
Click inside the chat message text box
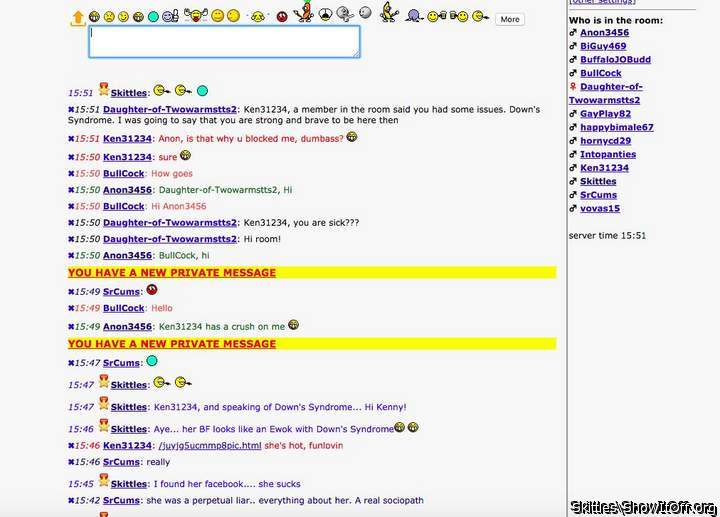(223, 42)
